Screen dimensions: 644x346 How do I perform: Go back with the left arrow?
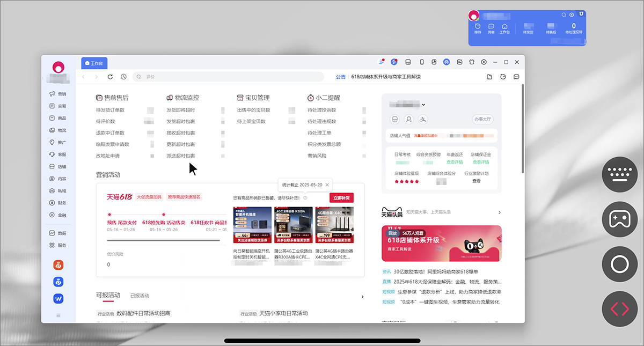(84, 77)
